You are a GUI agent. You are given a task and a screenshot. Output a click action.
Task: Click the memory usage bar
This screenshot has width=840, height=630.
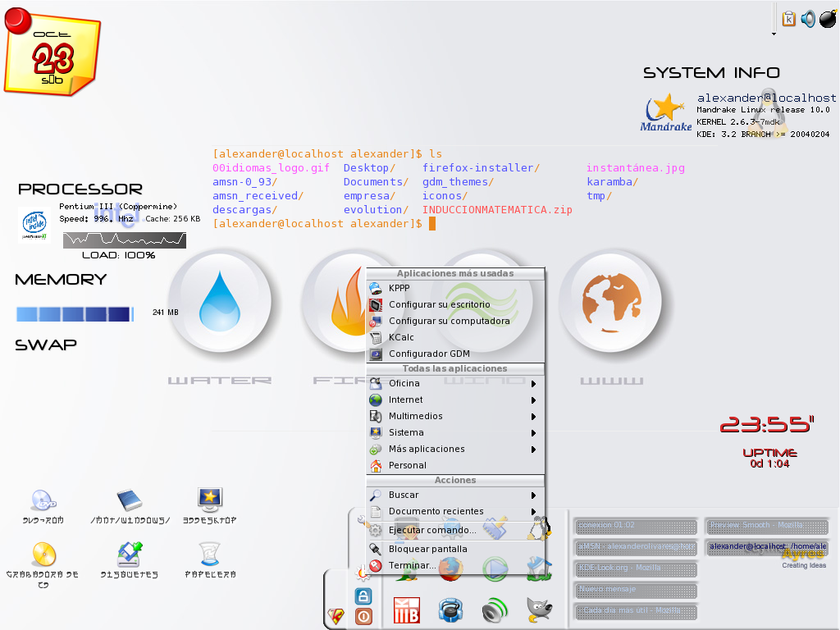74,314
